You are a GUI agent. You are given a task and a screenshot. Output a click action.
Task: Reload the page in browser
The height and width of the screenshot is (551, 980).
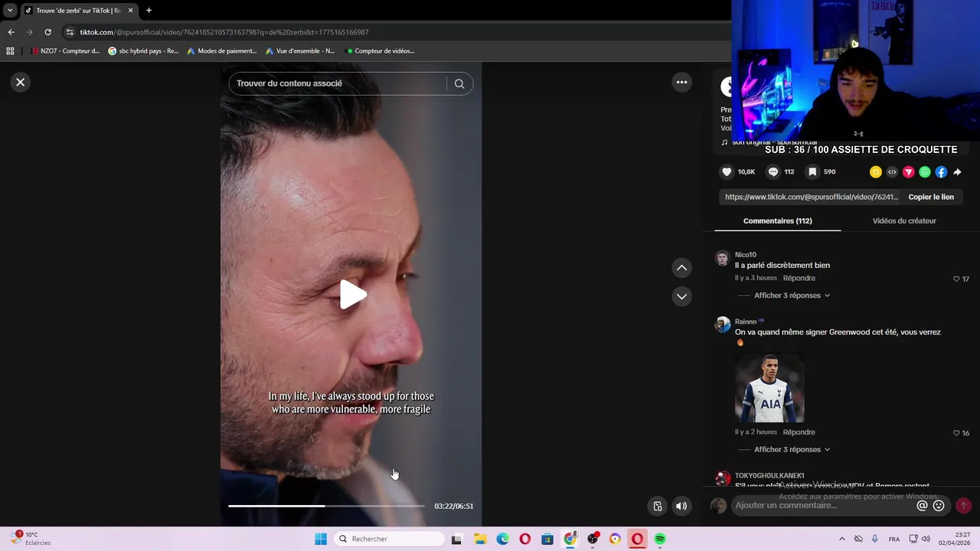click(x=47, y=32)
